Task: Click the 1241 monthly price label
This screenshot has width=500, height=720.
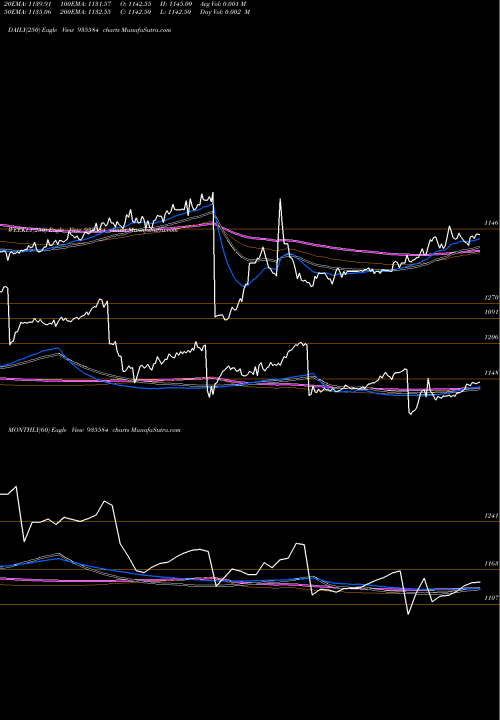Action: point(492,516)
